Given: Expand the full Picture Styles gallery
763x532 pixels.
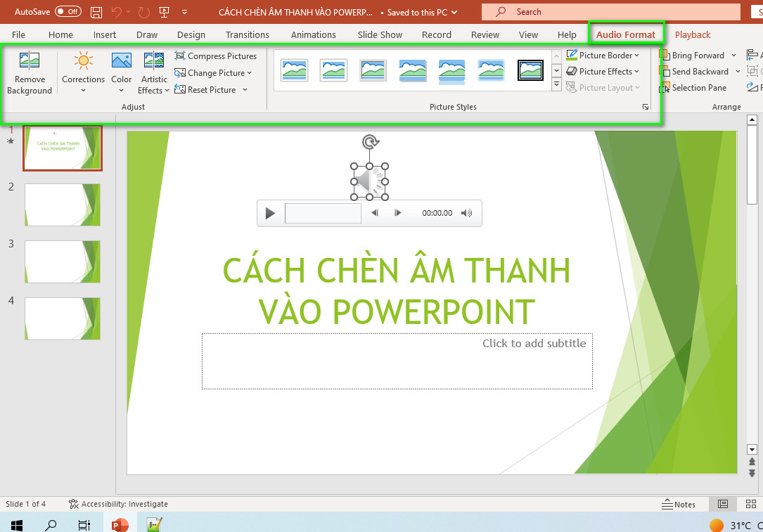Looking at the screenshot, I should pyautogui.click(x=557, y=86).
